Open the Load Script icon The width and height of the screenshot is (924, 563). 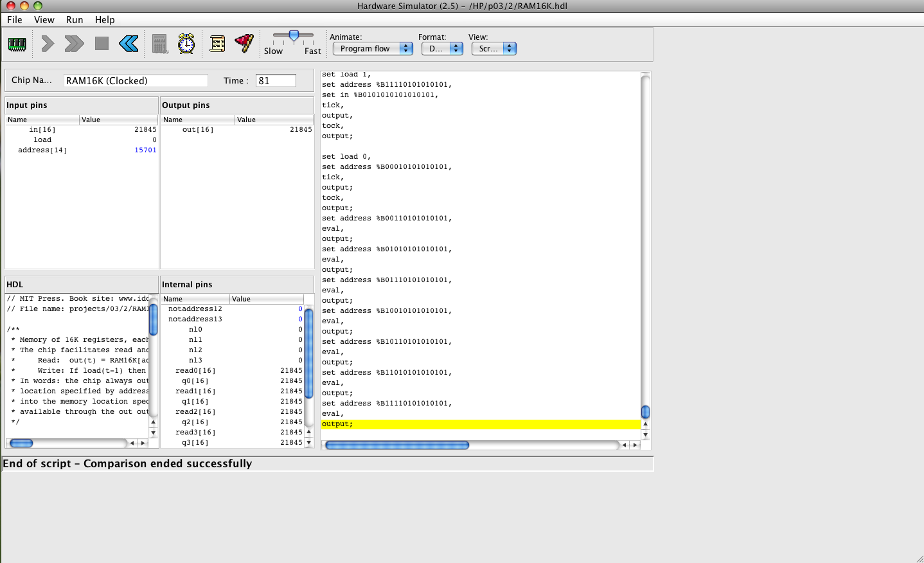click(218, 44)
